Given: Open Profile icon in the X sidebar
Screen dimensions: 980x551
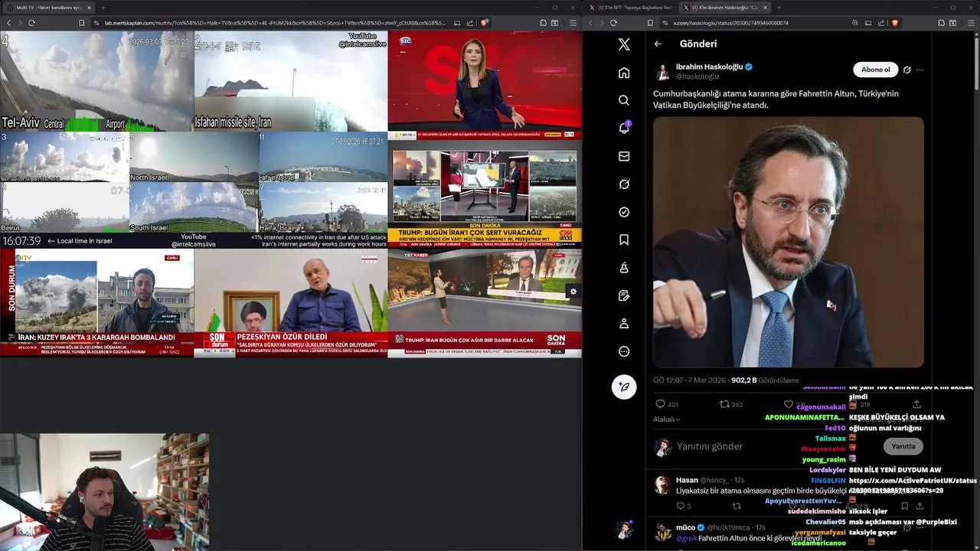Looking at the screenshot, I should [624, 324].
